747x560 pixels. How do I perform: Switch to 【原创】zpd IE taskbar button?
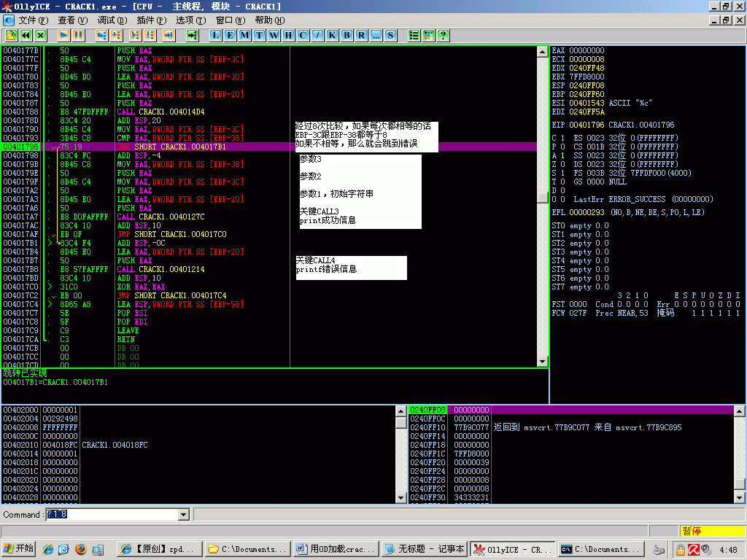[160, 549]
